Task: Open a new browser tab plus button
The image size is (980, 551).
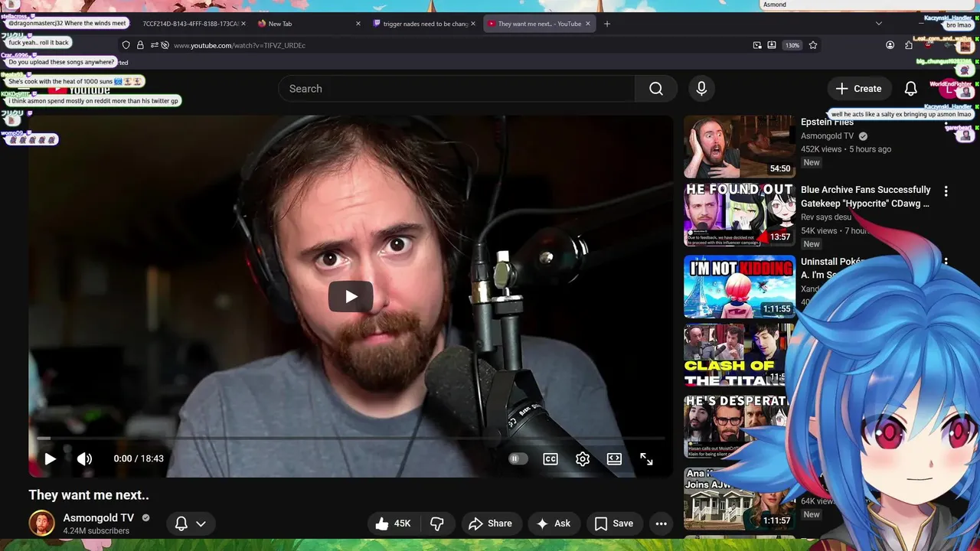Action: click(x=607, y=24)
